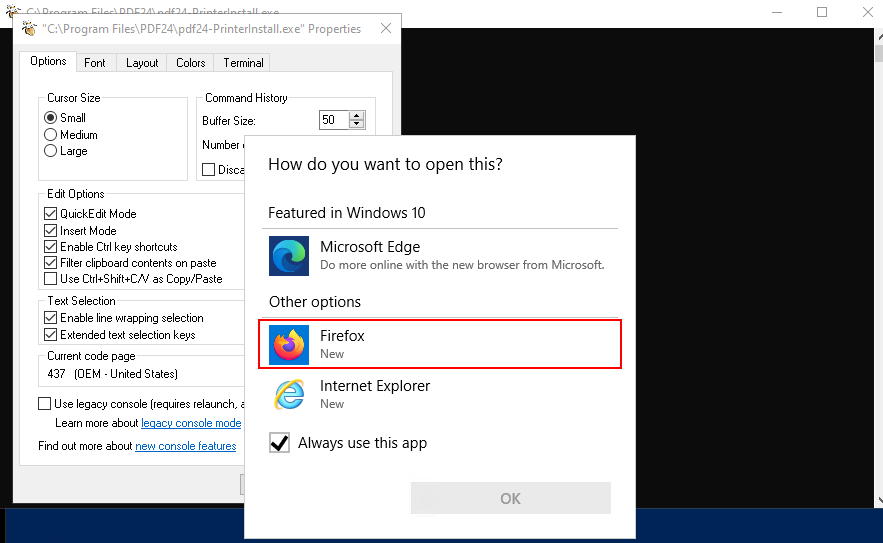The width and height of the screenshot is (883, 543).
Task: Switch to the Font tab
Action: pyautogui.click(x=95, y=63)
